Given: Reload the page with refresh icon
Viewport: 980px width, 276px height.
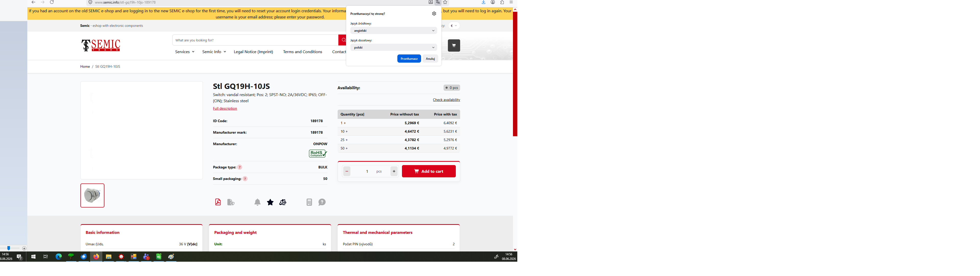Looking at the screenshot, I should pyautogui.click(x=52, y=2).
